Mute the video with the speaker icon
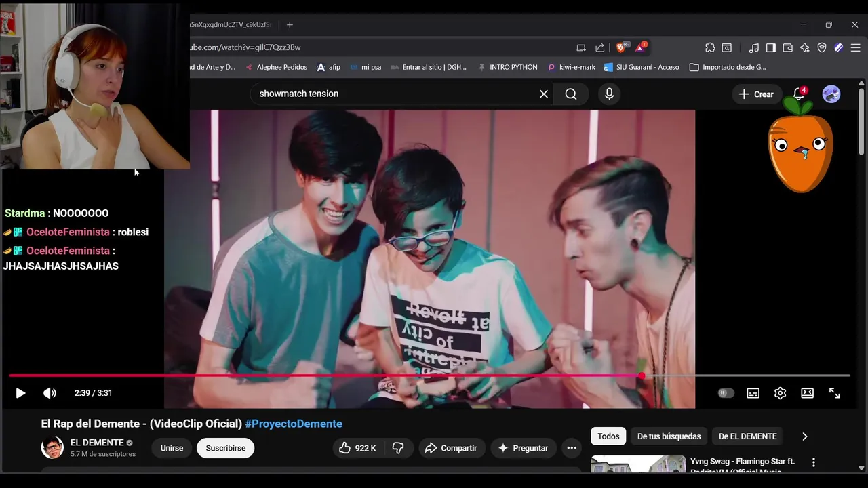Screen dimensions: 868x488 [50, 393]
